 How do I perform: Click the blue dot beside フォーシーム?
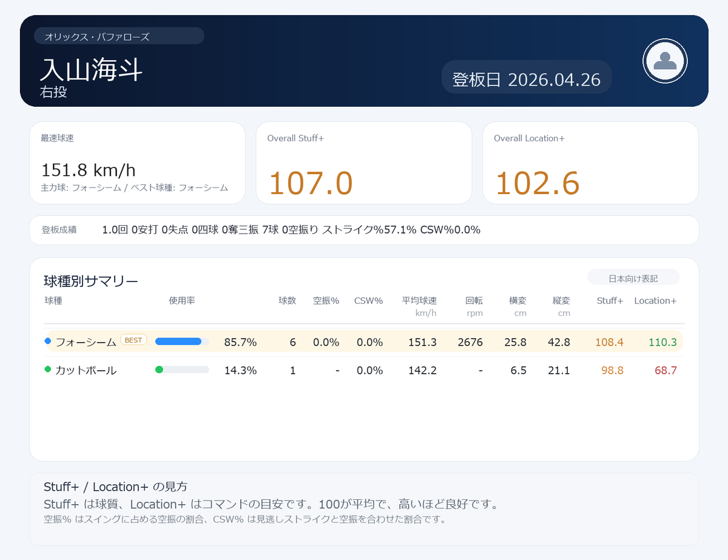[x=48, y=342]
